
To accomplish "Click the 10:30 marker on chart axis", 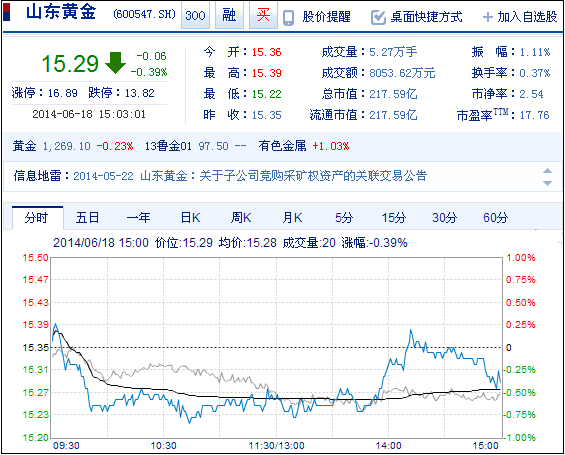I will (x=163, y=446).
